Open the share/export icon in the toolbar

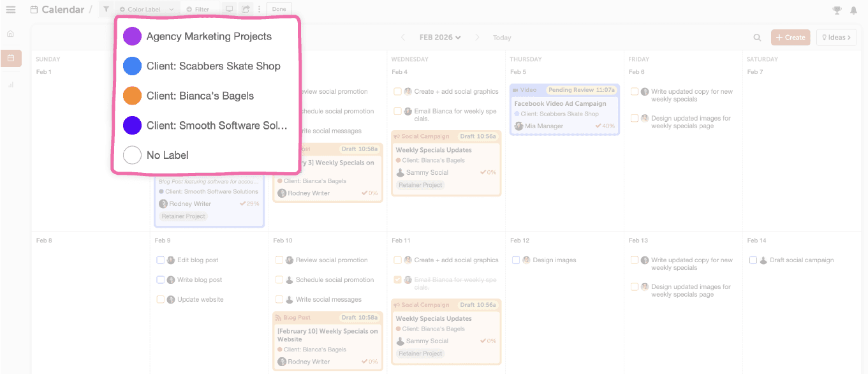pos(246,8)
